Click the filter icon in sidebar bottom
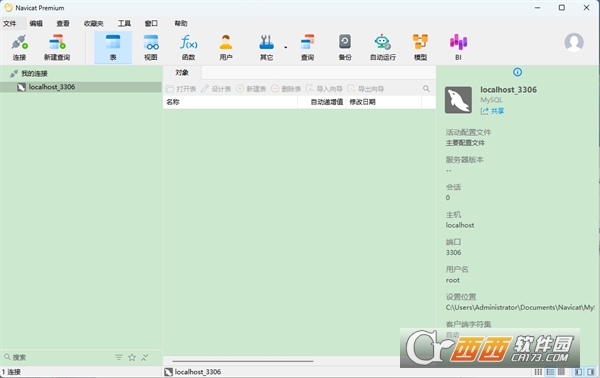This screenshot has height=378, width=600. point(119,357)
